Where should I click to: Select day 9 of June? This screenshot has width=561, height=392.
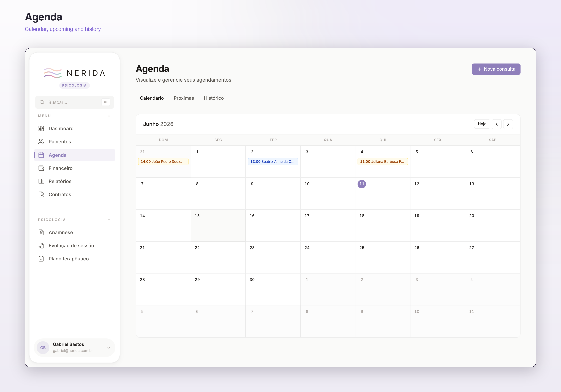(x=273, y=193)
